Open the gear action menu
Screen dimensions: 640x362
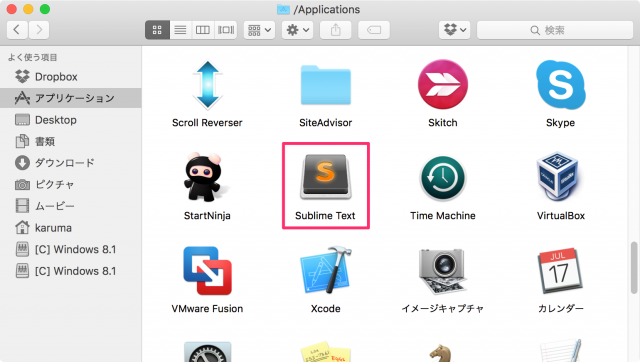[x=298, y=30]
